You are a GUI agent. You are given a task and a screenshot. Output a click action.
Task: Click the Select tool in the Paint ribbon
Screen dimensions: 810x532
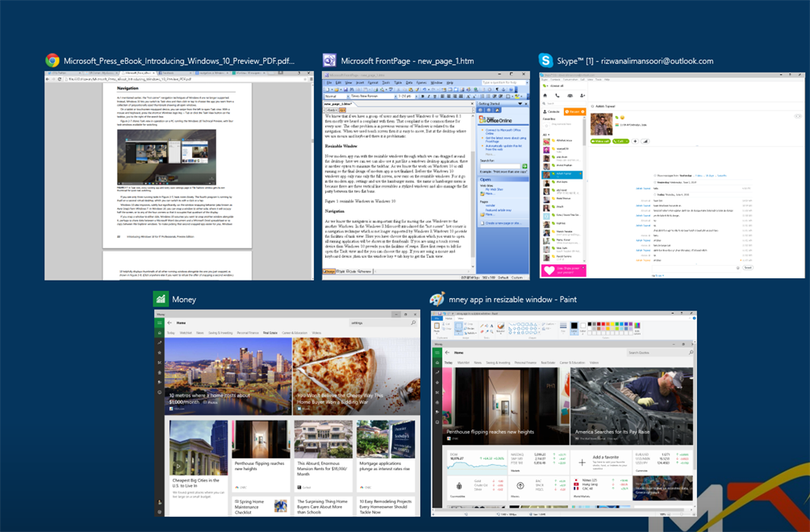point(458,328)
